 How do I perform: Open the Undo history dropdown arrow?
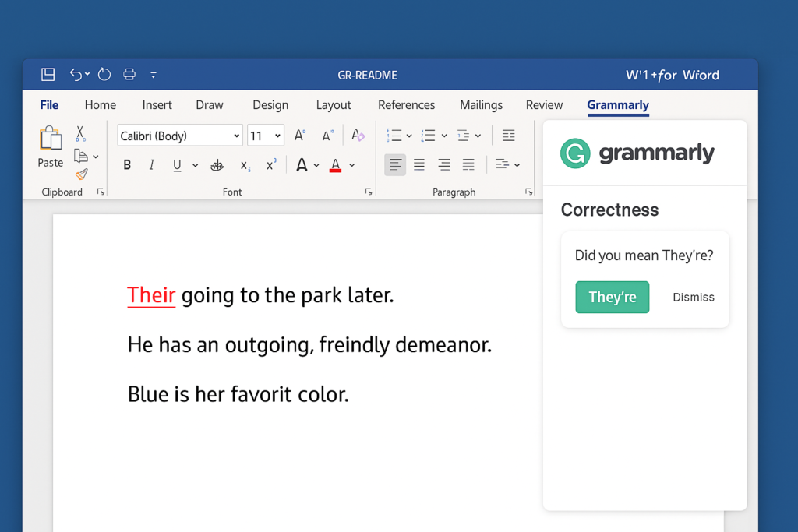tap(87, 74)
